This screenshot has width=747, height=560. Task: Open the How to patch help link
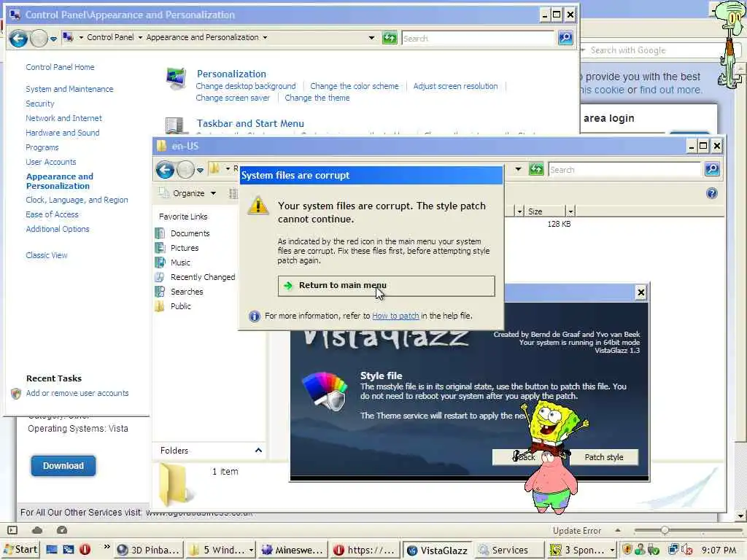(x=395, y=316)
